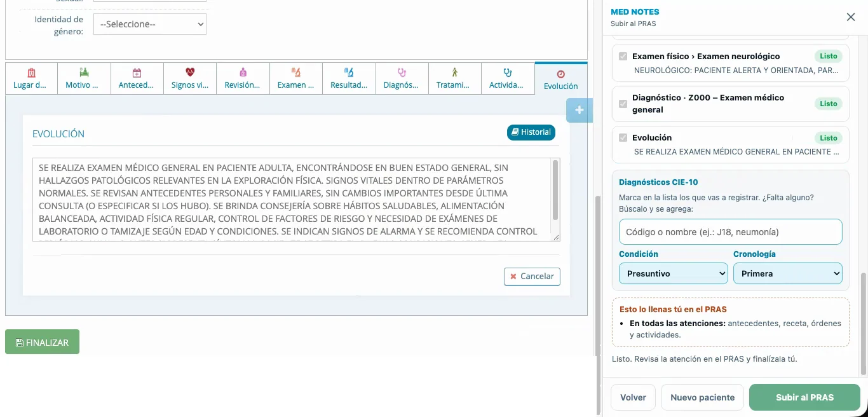Click the Listo badge on Diagnóstico Z000
868x417 pixels.
829,104
